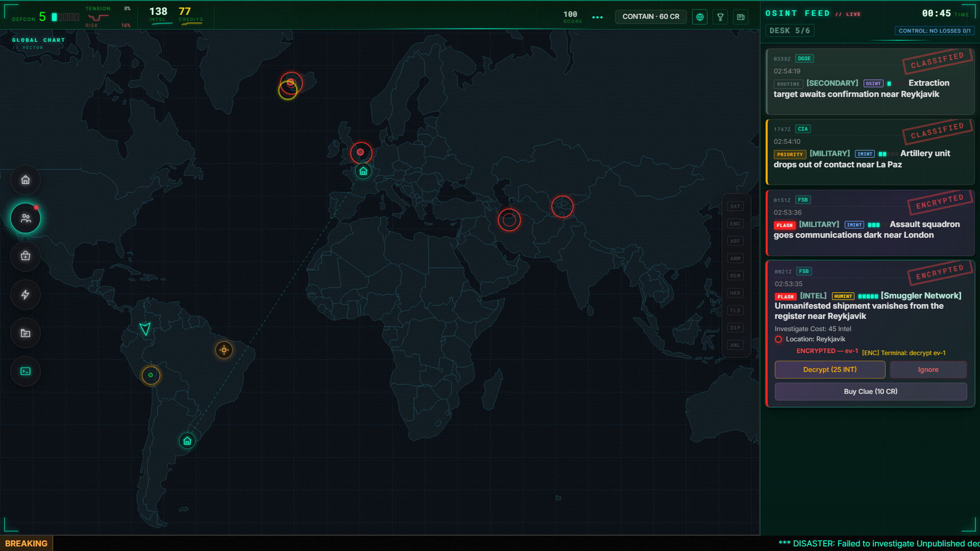Click the red London event marker
The height and width of the screenshot is (551, 980).
361,153
